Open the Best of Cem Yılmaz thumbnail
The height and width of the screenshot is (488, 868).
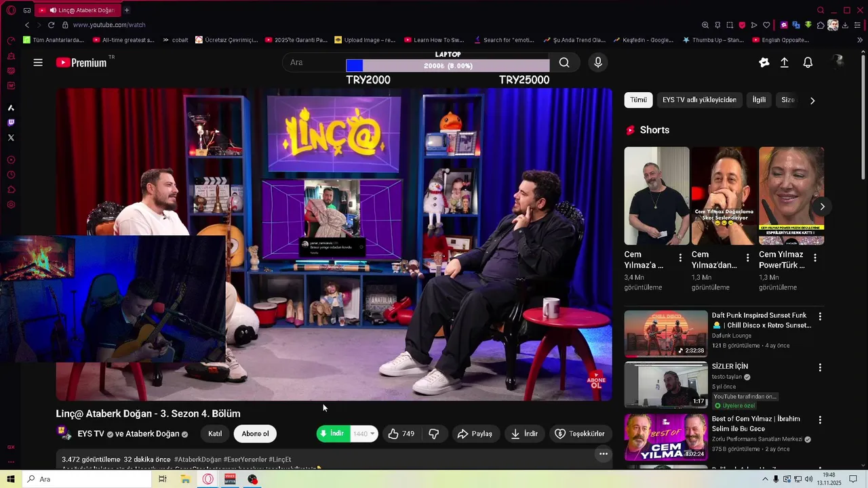click(x=666, y=437)
